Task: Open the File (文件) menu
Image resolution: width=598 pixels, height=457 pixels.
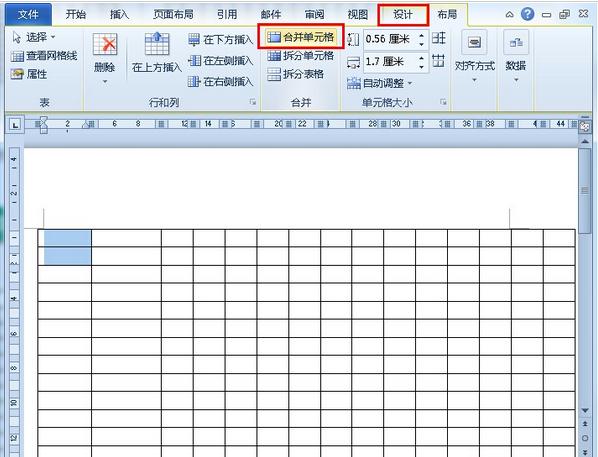Action: point(28,14)
